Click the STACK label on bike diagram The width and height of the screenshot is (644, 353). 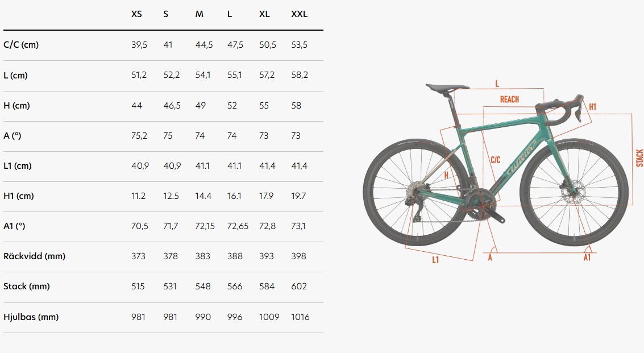coord(639,158)
